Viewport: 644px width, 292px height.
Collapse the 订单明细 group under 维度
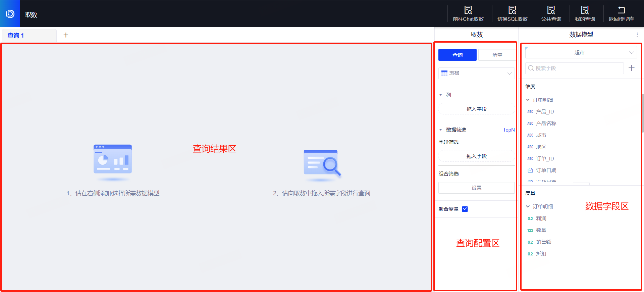coord(528,100)
